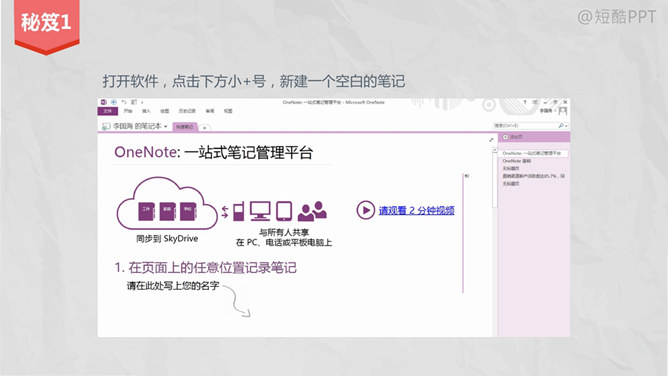Open the purple 文件 menu tab

[x=108, y=111]
